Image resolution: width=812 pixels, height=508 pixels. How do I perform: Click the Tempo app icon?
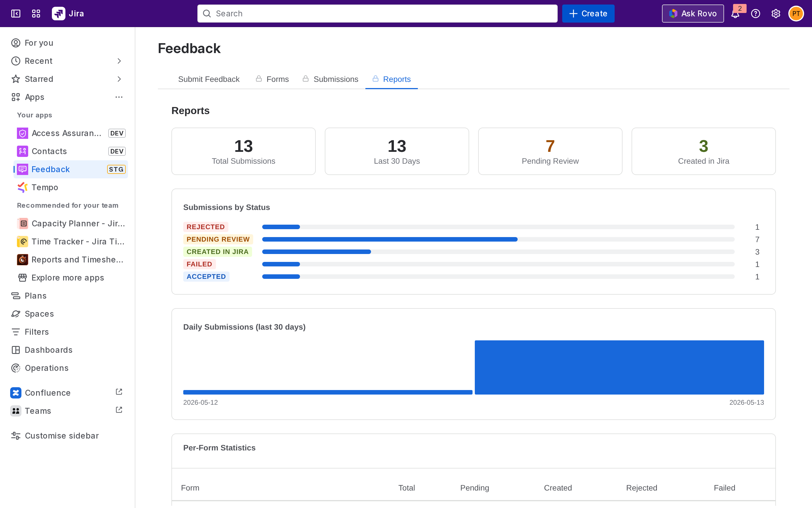23,187
